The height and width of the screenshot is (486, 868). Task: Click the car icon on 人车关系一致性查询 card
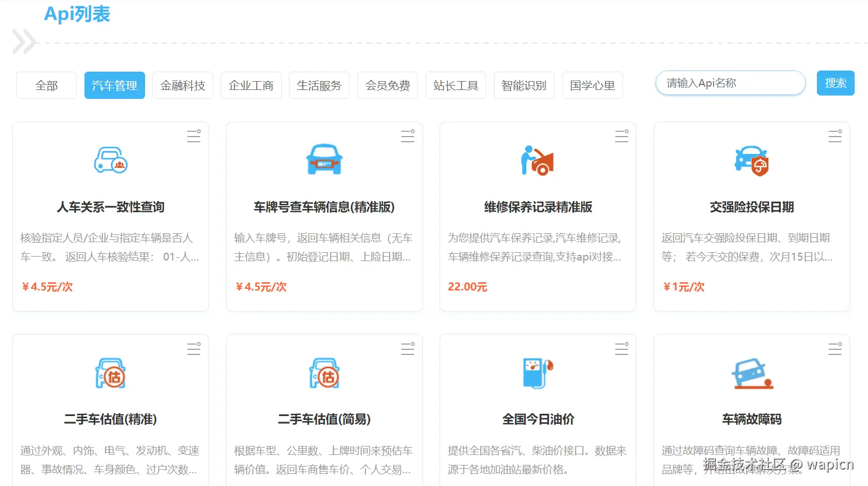[111, 161]
